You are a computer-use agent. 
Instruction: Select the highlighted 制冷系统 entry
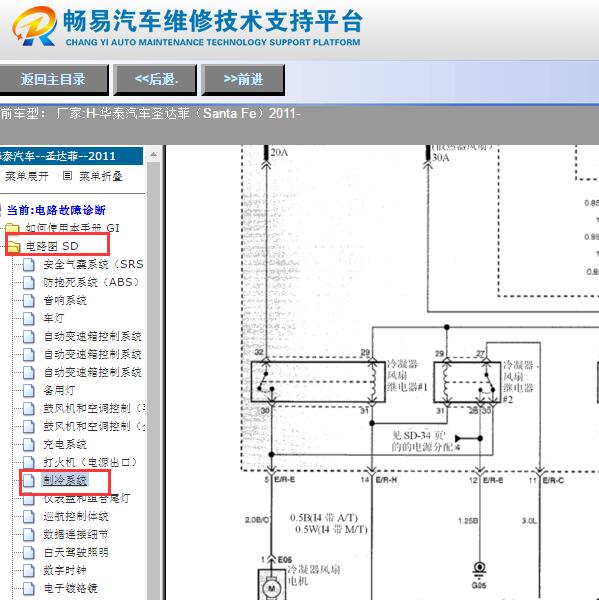point(65,480)
